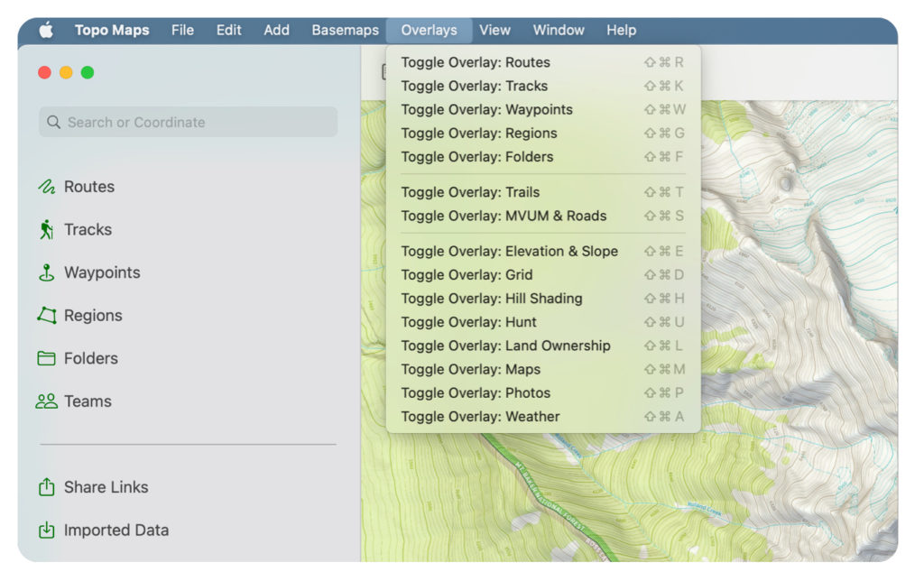
Task: Close the open Overlays menu
Action: (429, 30)
